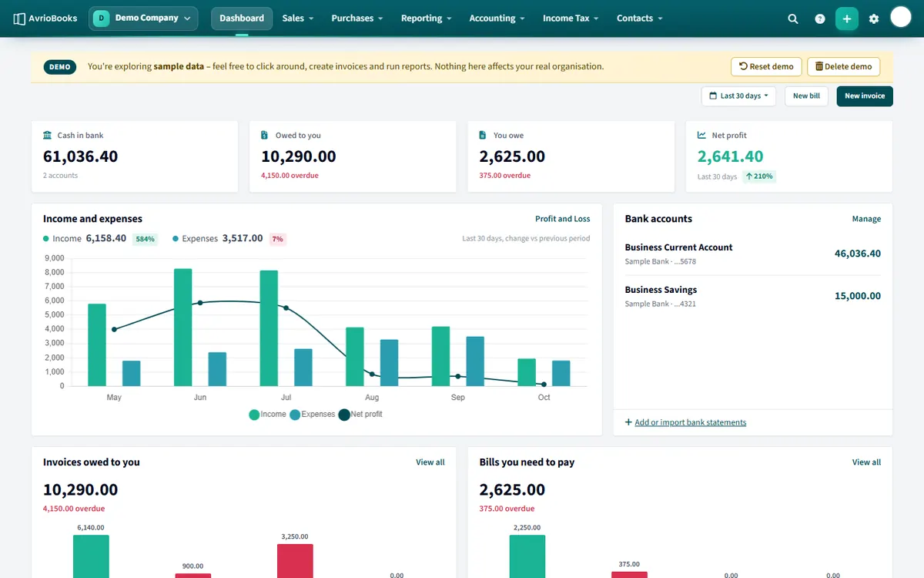924x578 pixels.
Task: Open the settings gear icon
Action: [x=874, y=18]
